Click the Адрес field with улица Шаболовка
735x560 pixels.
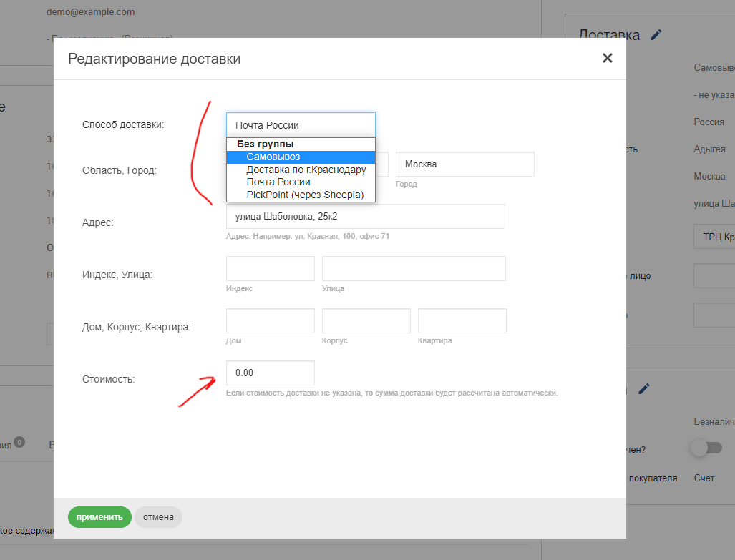pyautogui.click(x=365, y=217)
